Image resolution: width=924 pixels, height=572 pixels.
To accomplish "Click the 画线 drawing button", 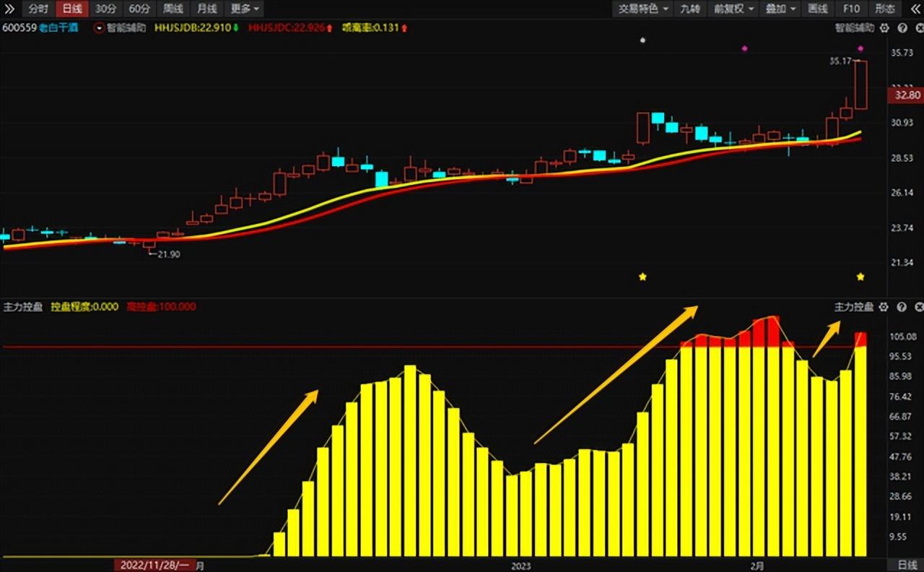I will [x=818, y=9].
